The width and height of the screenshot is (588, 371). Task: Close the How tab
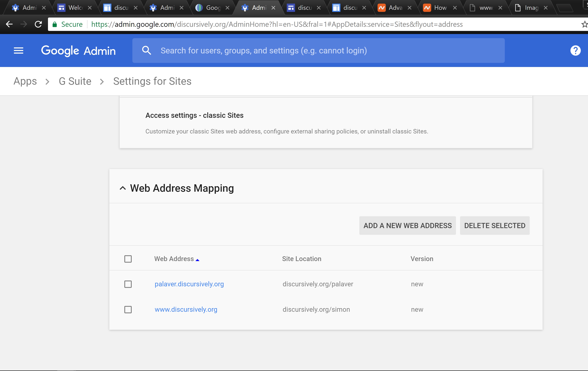click(x=455, y=8)
